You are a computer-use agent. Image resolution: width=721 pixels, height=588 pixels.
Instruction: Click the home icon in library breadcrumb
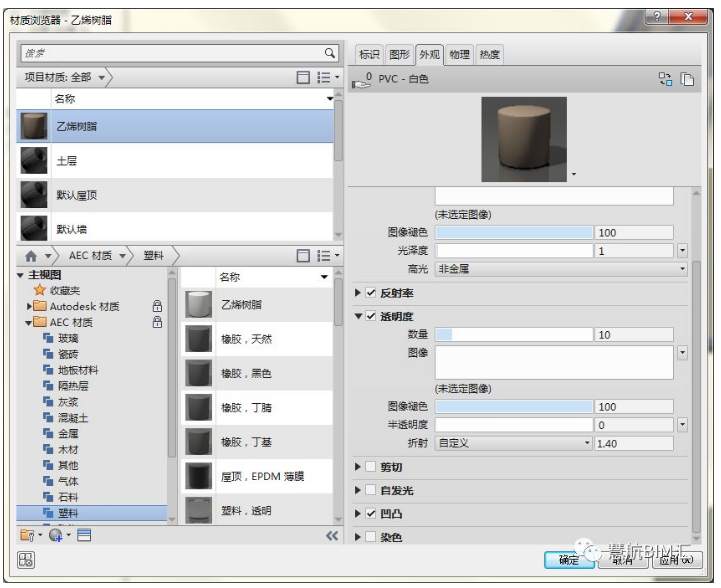coord(31,256)
